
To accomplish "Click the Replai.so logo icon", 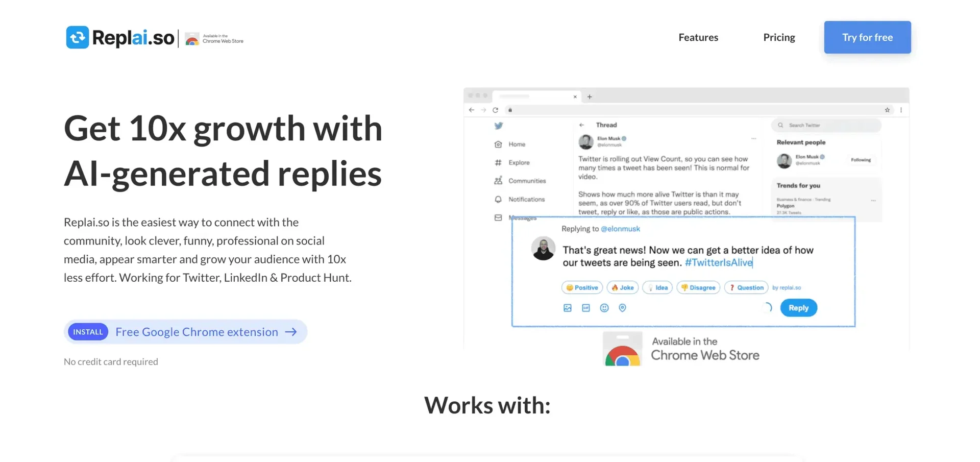I will [x=78, y=37].
